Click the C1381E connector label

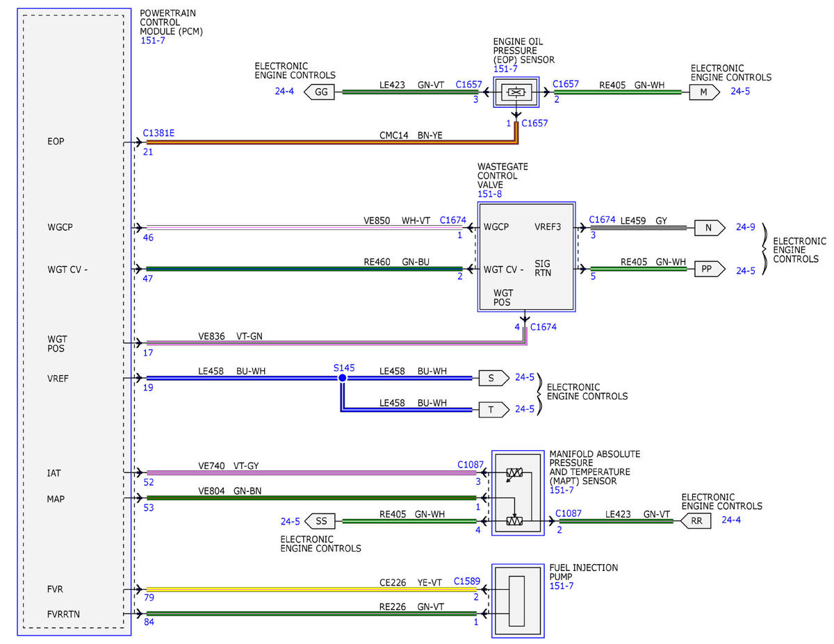pos(159,132)
